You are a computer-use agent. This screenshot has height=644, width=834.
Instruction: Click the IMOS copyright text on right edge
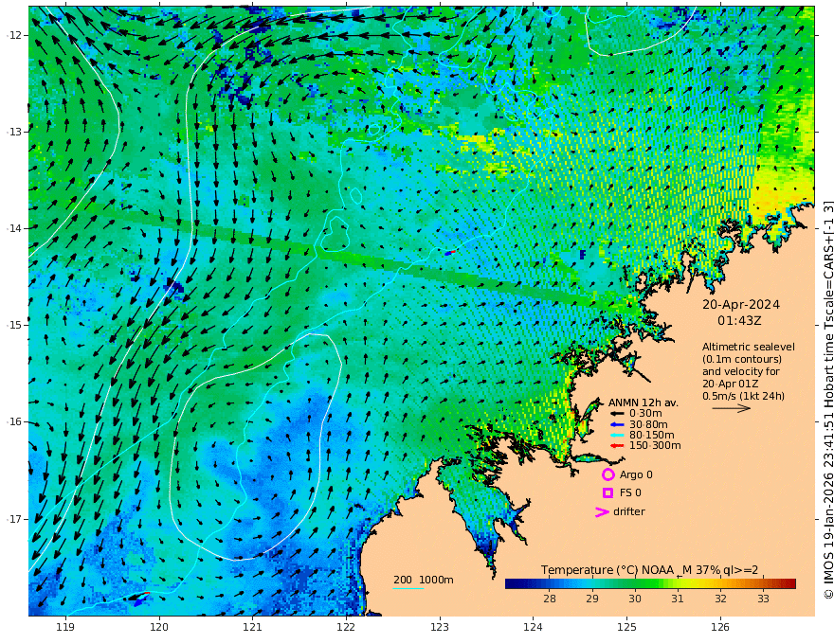[827, 400]
